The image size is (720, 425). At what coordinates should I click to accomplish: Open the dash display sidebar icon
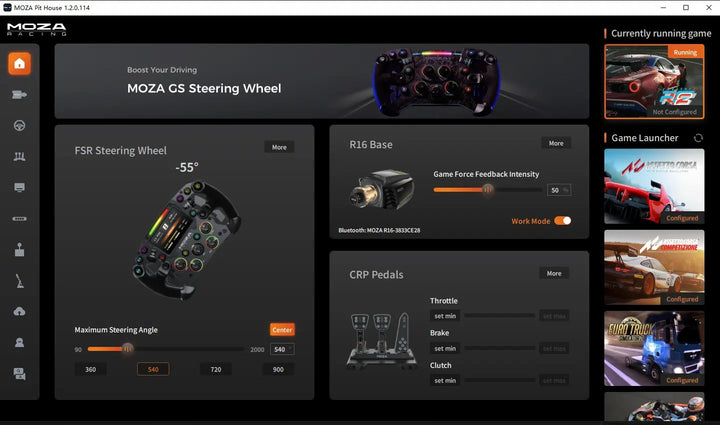coord(19,187)
